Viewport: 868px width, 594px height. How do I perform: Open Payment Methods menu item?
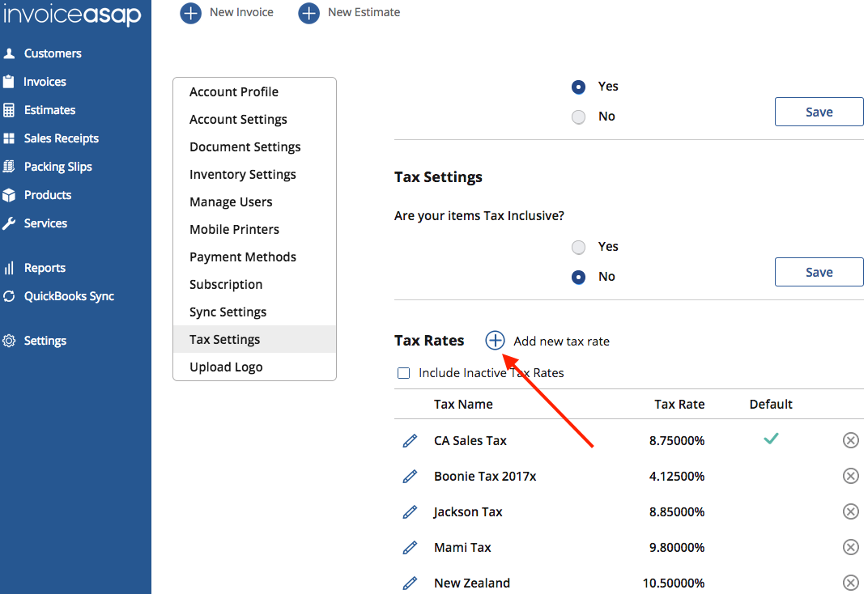[254, 257]
